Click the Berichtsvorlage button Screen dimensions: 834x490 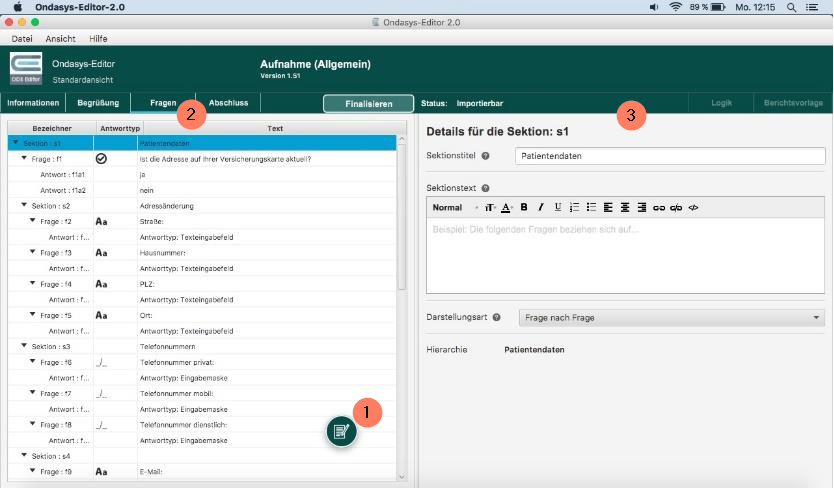pos(793,103)
